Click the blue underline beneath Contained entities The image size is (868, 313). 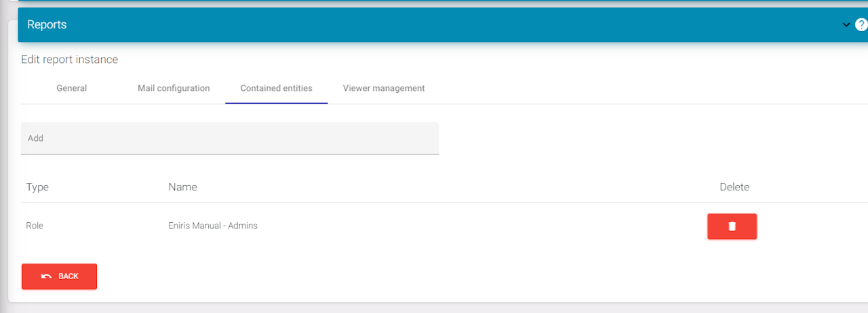(x=276, y=103)
